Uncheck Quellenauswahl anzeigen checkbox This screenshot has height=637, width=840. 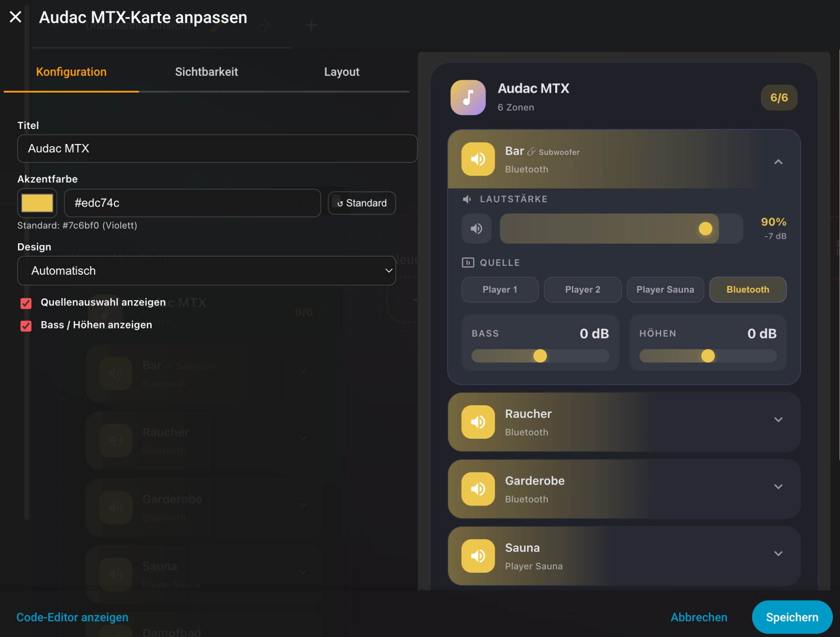(26, 303)
